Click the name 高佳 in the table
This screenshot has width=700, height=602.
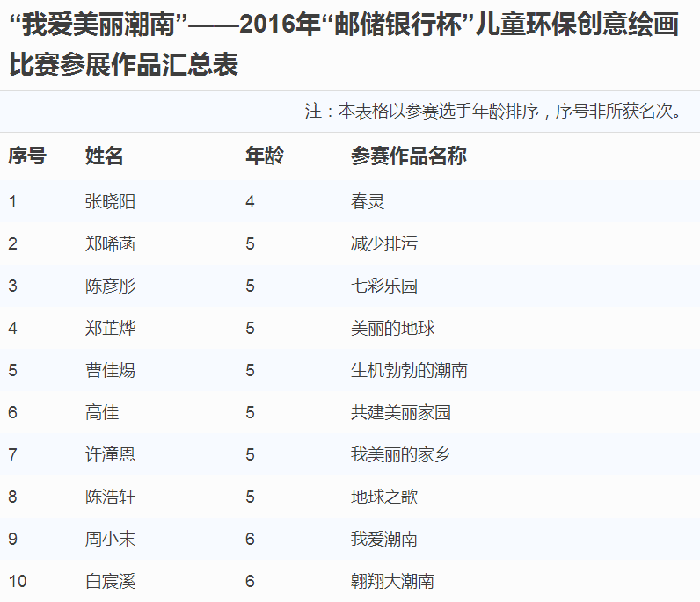pyautogui.click(x=102, y=412)
